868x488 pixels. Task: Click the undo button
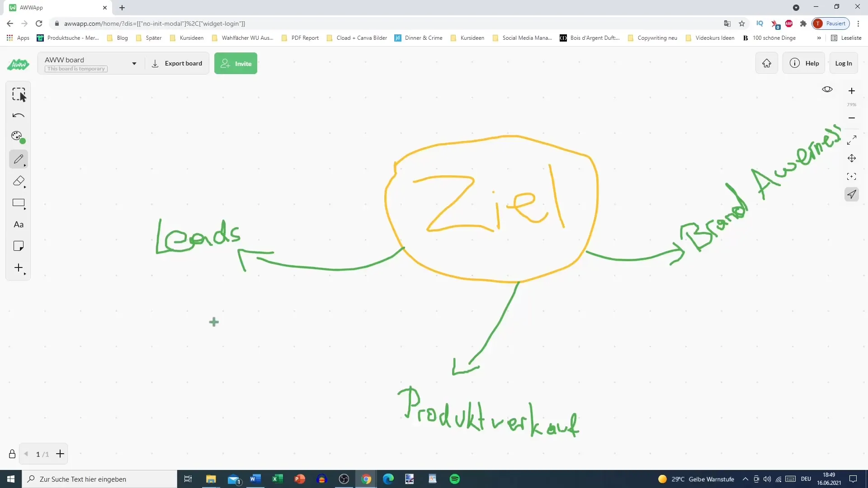[x=19, y=115]
